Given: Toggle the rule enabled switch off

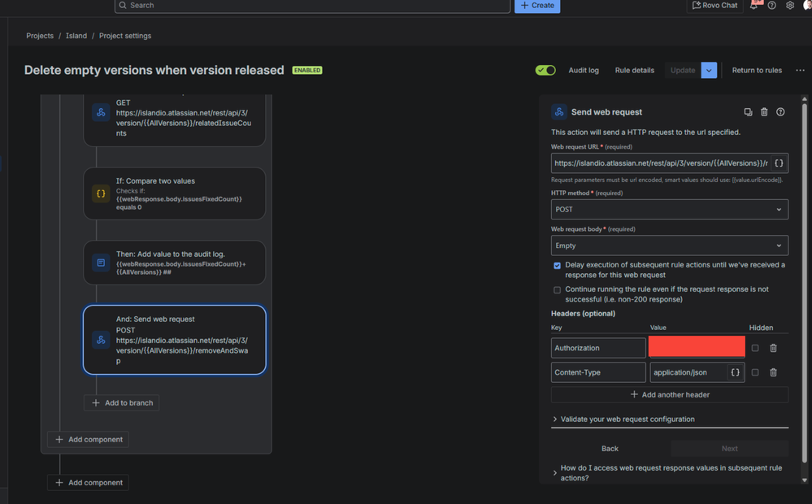Looking at the screenshot, I should (x=545, y=70).
